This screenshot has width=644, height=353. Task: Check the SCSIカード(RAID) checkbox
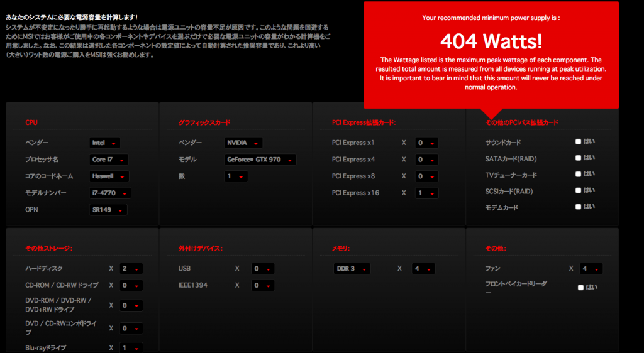point(579,190)
